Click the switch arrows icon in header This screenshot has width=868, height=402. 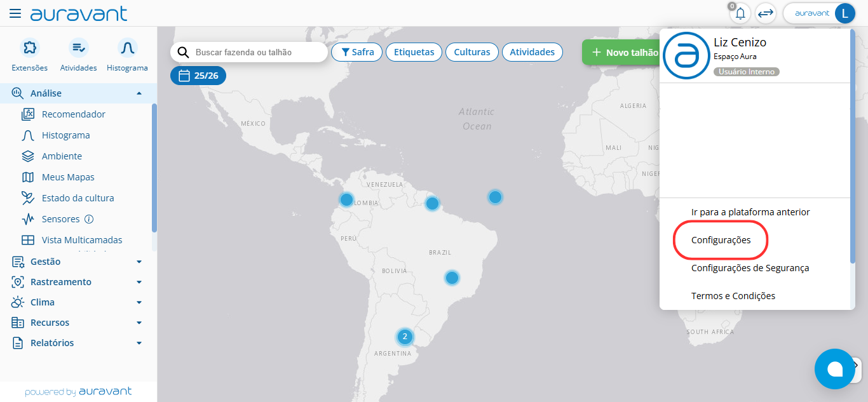click(766, 13)
